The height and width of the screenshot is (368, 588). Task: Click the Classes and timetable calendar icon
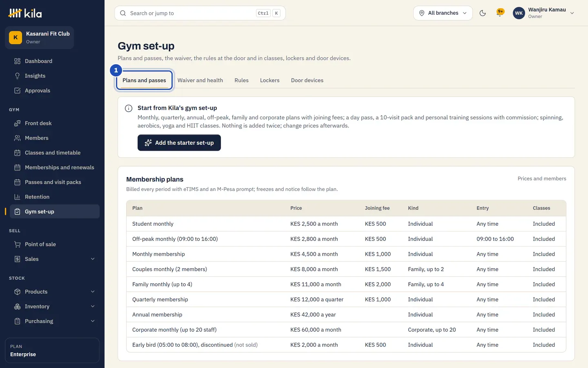tap(17, 153)
